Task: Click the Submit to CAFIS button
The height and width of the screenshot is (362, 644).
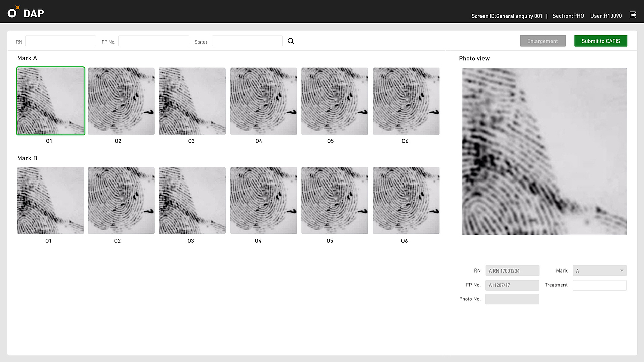Action: 600,41
